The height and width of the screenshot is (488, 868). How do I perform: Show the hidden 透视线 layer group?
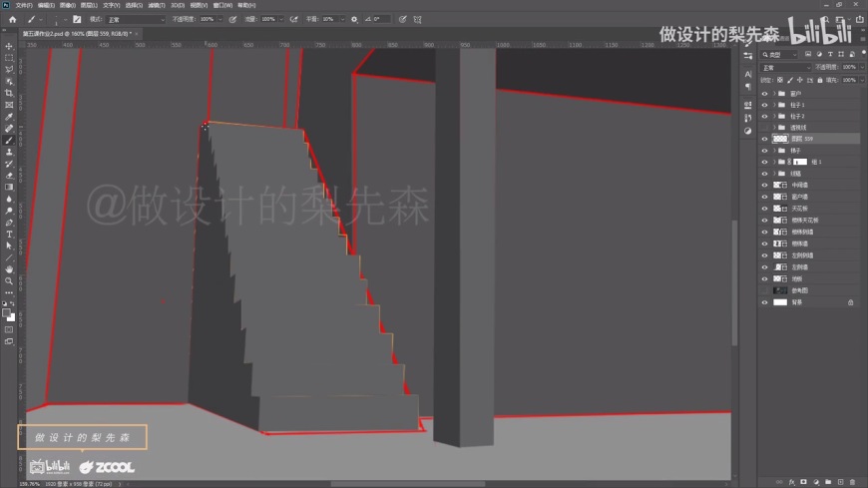click(x=764, y=128)
